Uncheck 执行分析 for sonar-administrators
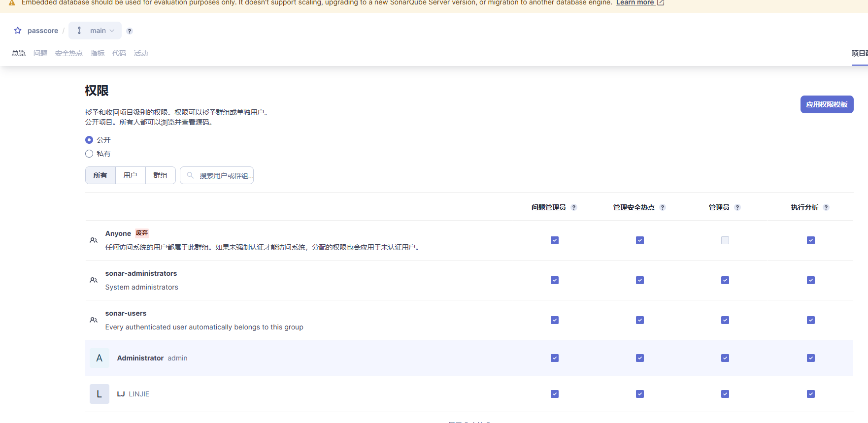This screenshot has height=423, width=868. click(811, 280)
